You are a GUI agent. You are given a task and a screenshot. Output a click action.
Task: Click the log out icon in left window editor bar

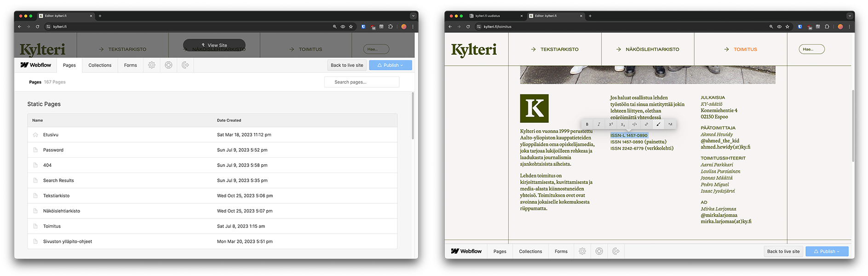click(x=185, y=65)
